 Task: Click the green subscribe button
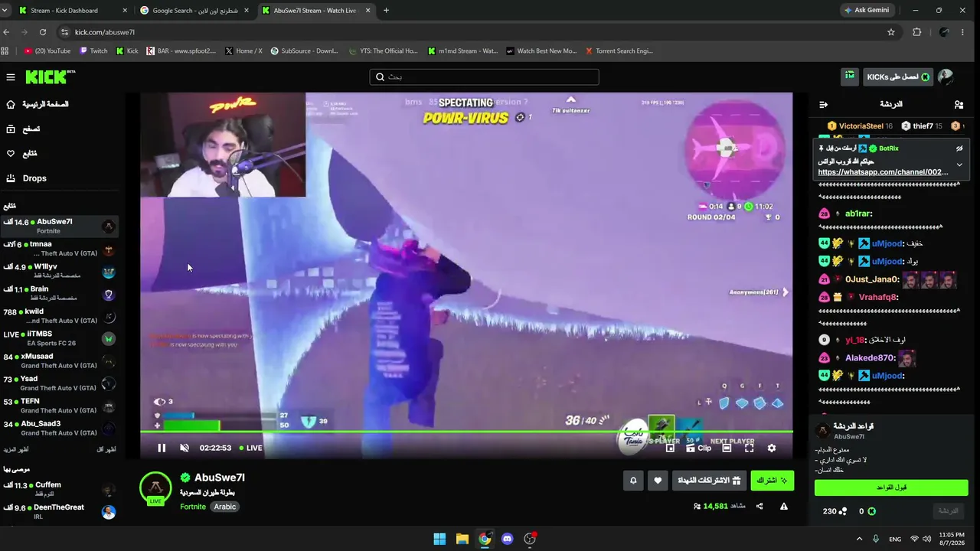772,481
